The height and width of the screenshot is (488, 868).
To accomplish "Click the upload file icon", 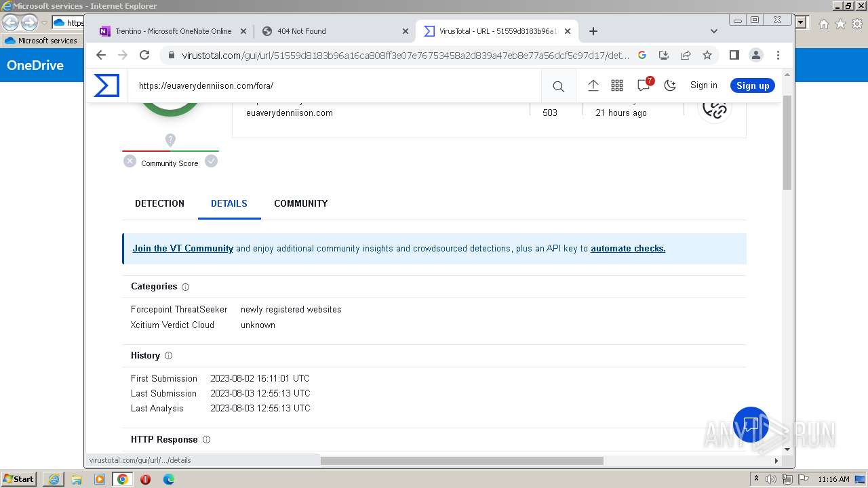I will click(x=593, y=85).
